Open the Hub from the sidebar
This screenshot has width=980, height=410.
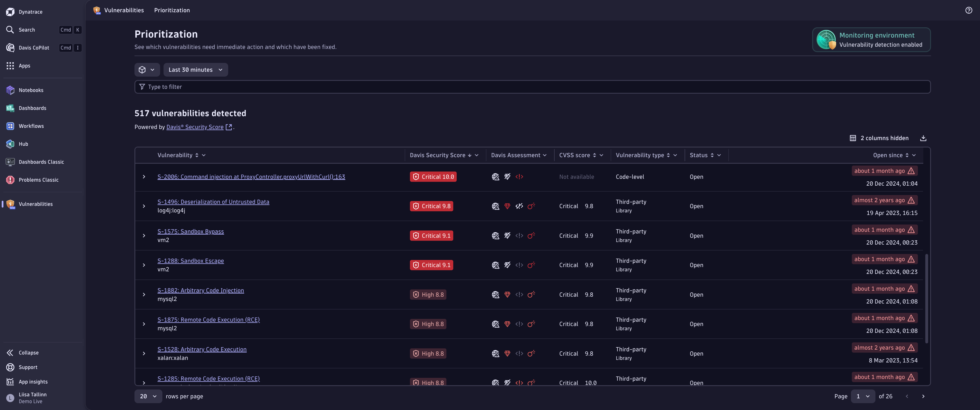coord(23,144)
